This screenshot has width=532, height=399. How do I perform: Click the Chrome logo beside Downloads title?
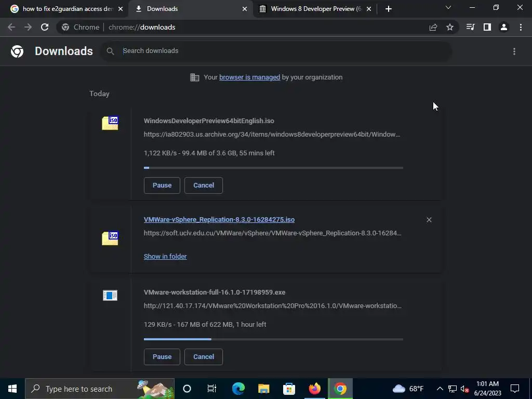(17, 51)
